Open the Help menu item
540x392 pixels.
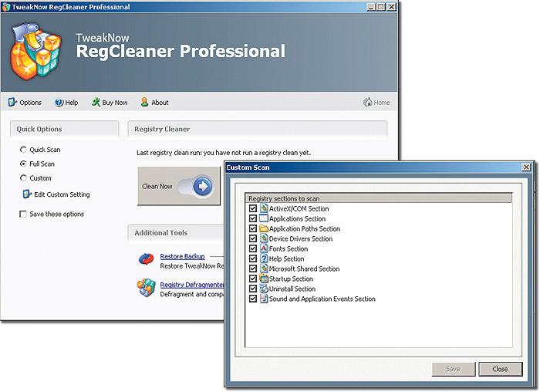pos(66,103)
